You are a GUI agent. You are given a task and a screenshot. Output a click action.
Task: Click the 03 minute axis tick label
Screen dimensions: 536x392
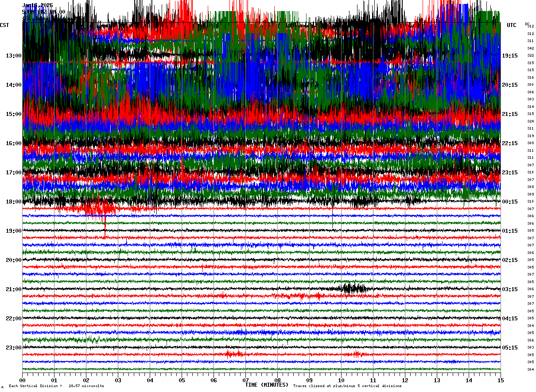pyautogui.click(x=118, y=380)
